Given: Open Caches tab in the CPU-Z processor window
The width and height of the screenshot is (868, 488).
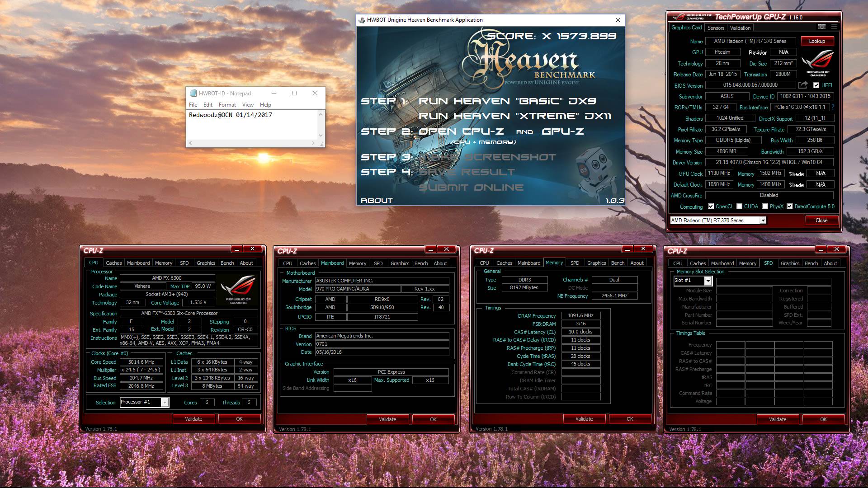Looking at the screenshot, I should (x=113, y=263).
